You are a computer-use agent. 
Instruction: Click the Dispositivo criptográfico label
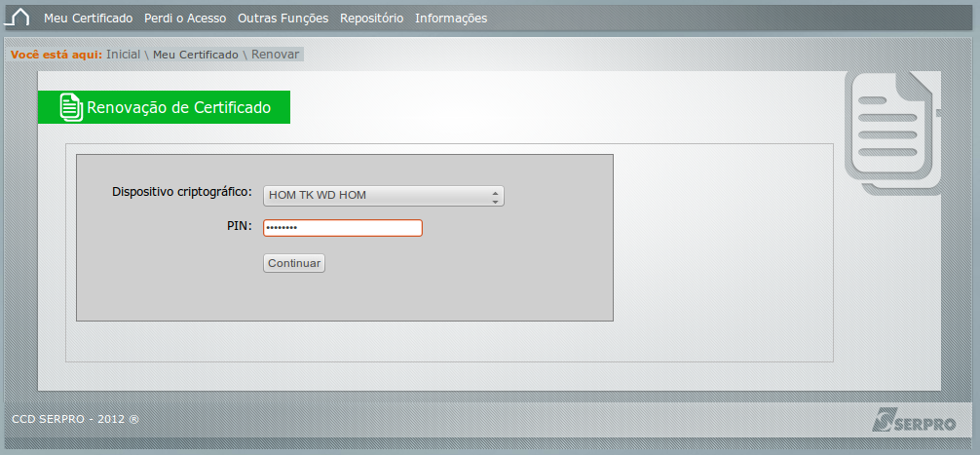(182, 192)
